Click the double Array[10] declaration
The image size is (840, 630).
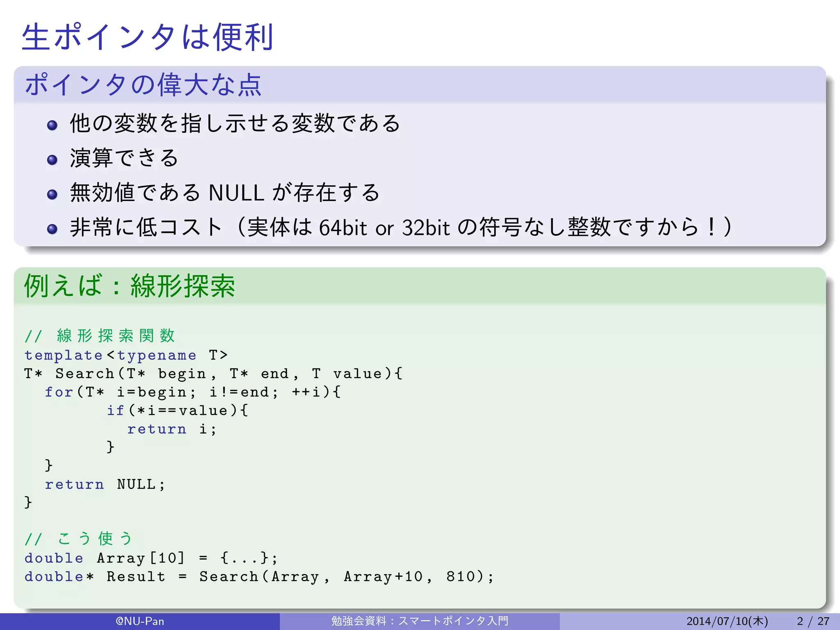tap(151, 558)
